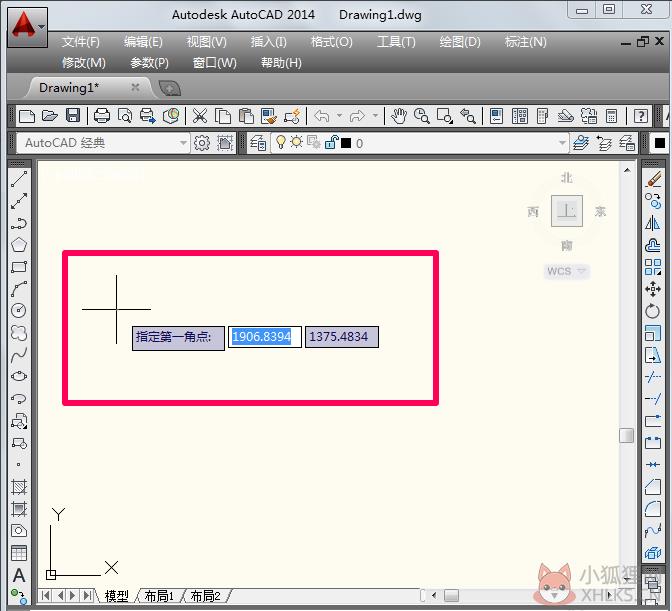Viewport: 672px width, 611px height.
Task: Open the 文件(F) menu
Action: tap(81, 42)
